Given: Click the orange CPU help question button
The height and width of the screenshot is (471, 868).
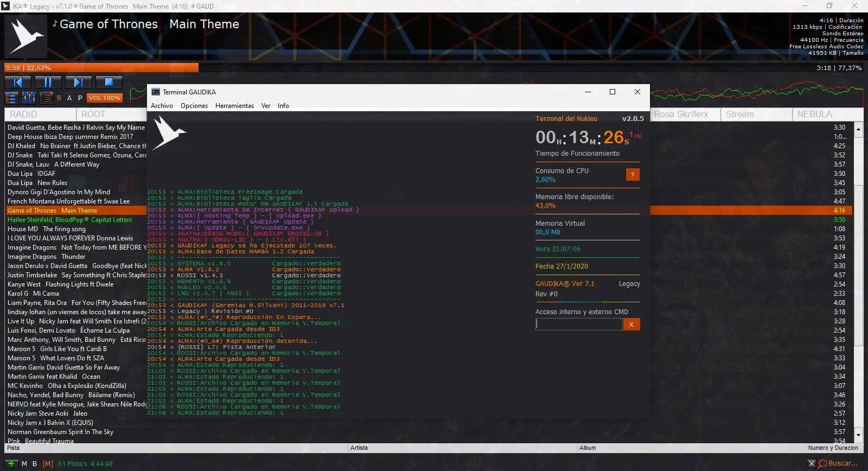Looking at the screenshot, I should (633, 174).
